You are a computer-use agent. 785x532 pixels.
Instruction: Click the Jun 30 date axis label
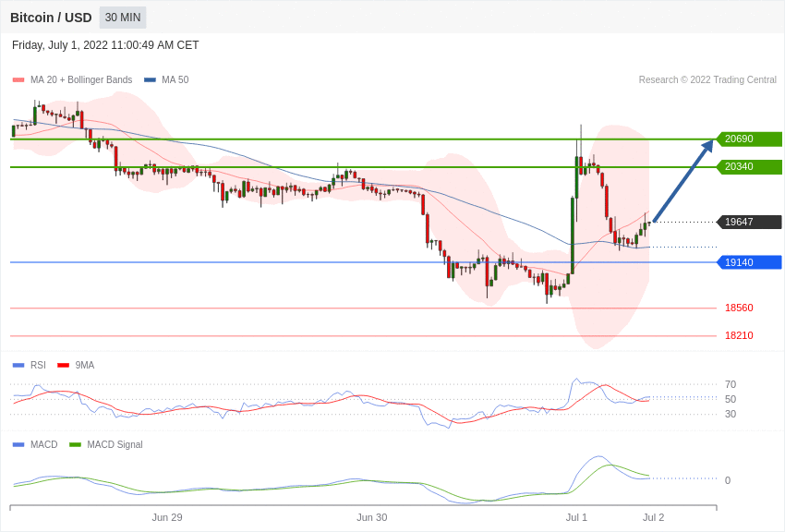click(x=372, y=517)
